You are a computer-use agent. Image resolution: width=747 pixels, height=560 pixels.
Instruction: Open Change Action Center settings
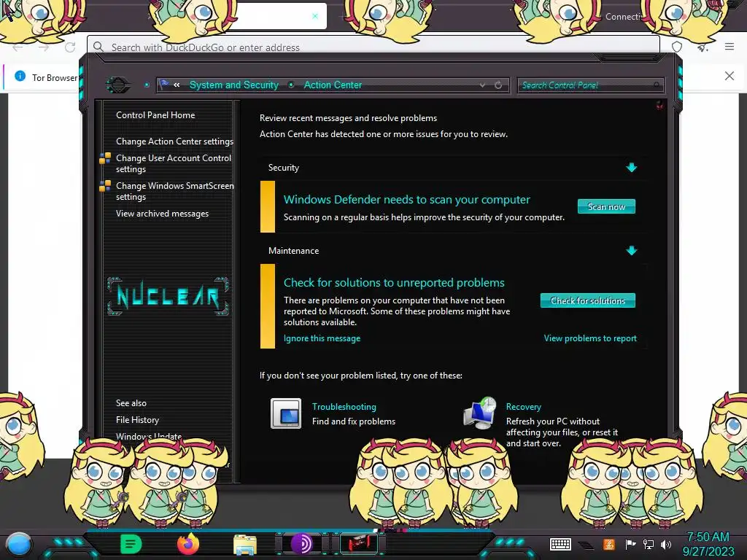click(x=174, y=141)
